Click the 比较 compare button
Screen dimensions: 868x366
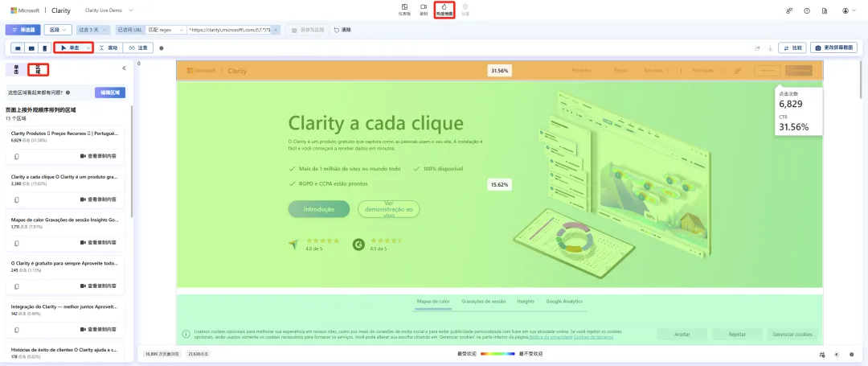click(x=792, y=48)
